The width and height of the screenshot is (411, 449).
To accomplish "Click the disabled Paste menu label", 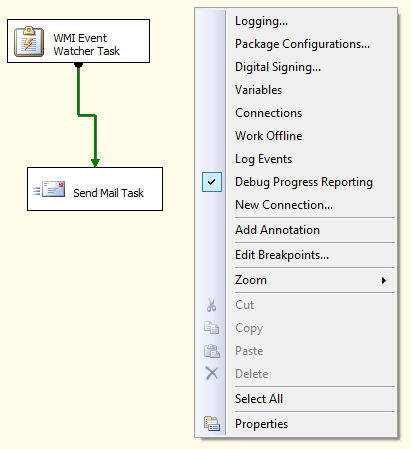I will pos(249,351).
